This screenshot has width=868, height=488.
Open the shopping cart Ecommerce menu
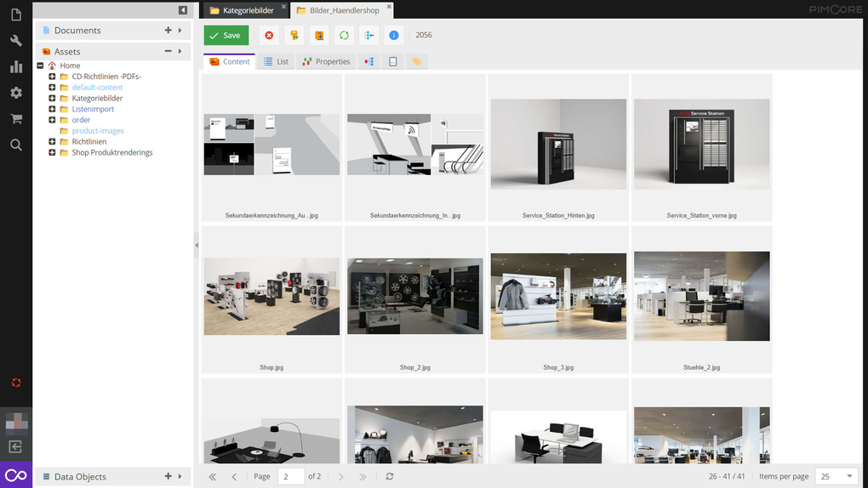16,119
